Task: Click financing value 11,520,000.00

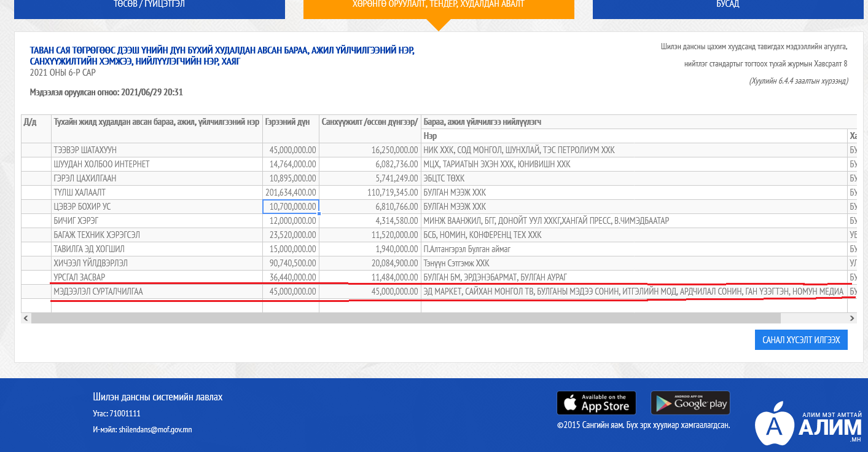Action: (x=370, y=235)
